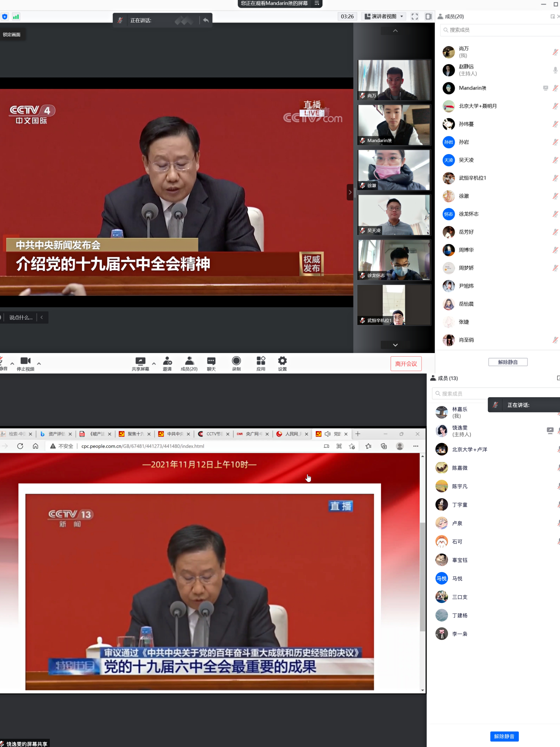Open the chat icon

[x=211, y=361]
